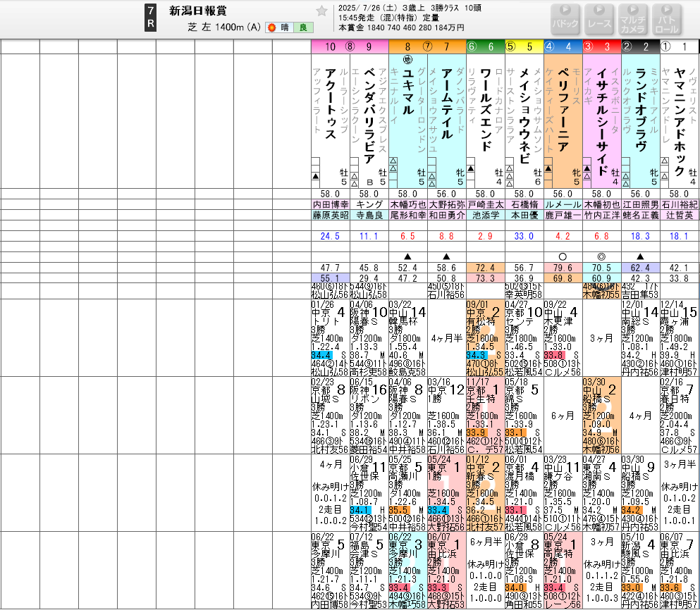Click the sunny weather icon
This screenshot has width=700, height=610.
pos(271,27)
